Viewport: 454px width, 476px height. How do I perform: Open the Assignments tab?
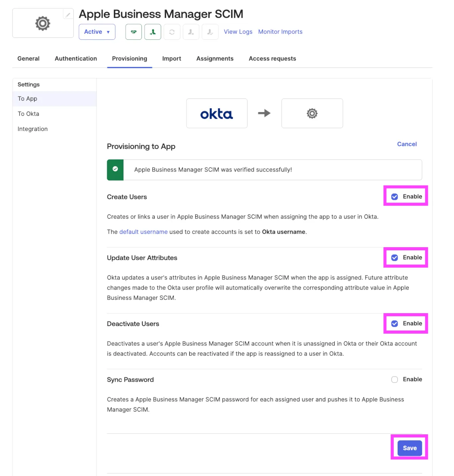click(x=215, y=59)
